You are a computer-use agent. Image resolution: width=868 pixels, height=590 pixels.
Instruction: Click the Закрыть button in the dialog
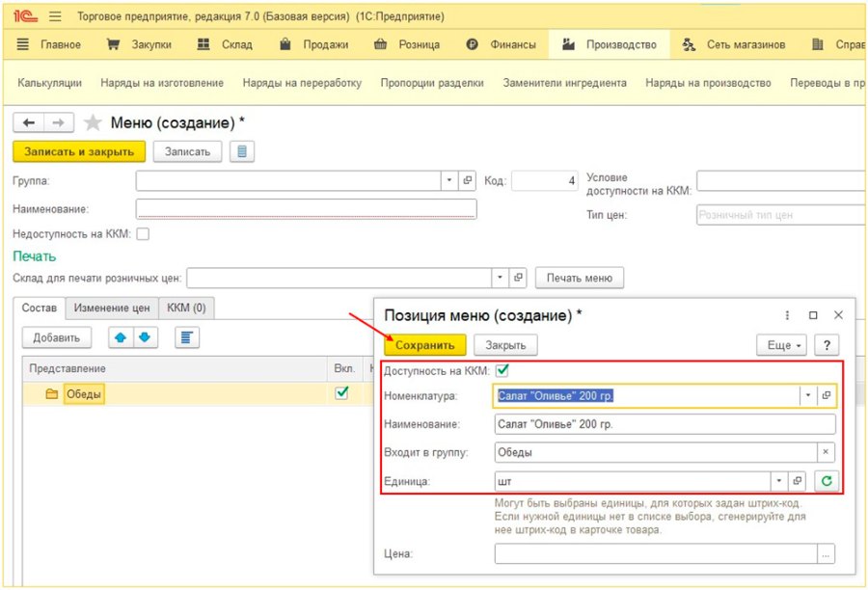tap(505, 345)
